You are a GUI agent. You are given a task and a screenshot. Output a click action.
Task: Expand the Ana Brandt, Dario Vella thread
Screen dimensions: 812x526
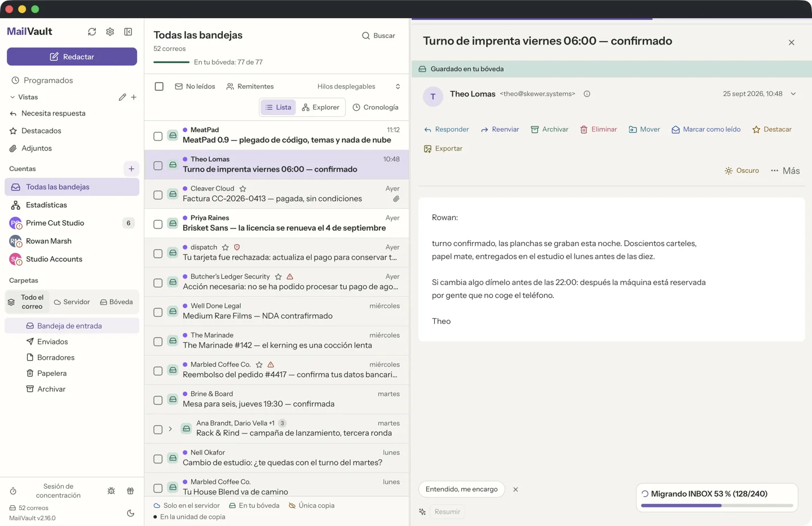(x=170, y=429)
